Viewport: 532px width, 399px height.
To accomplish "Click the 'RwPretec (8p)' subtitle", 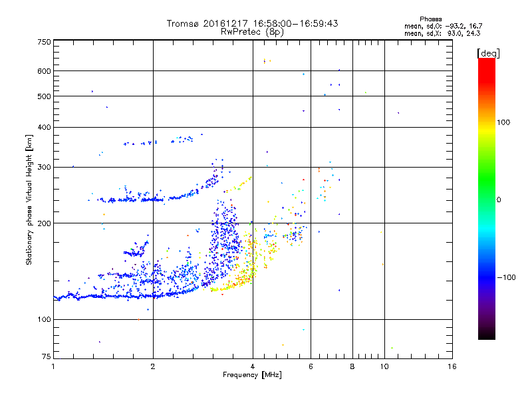I will coord(252,32).
